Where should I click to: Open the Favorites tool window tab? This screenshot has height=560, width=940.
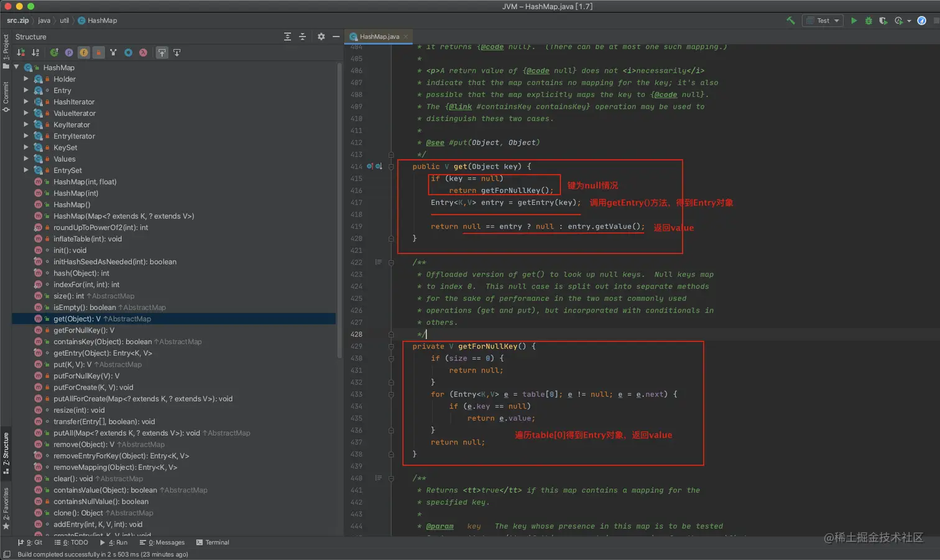[x=6, y=508]
